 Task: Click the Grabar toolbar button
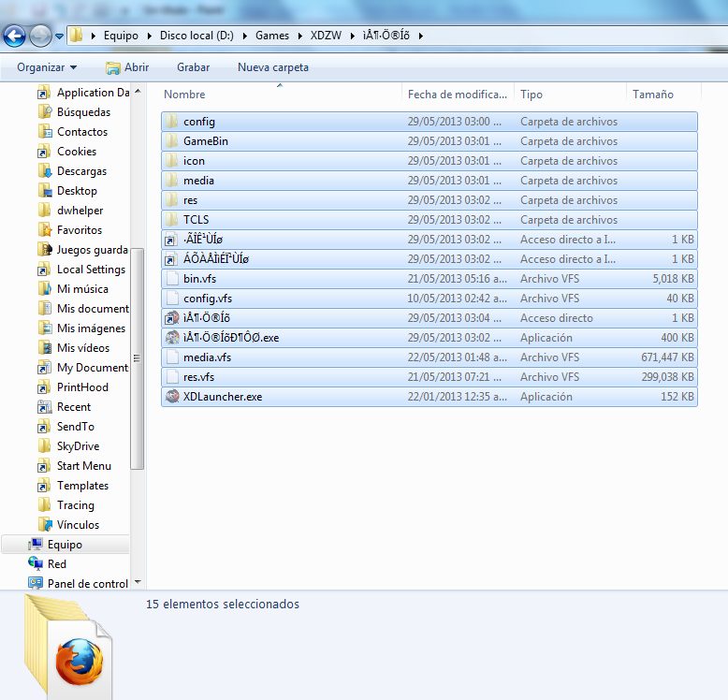[193, 67]
